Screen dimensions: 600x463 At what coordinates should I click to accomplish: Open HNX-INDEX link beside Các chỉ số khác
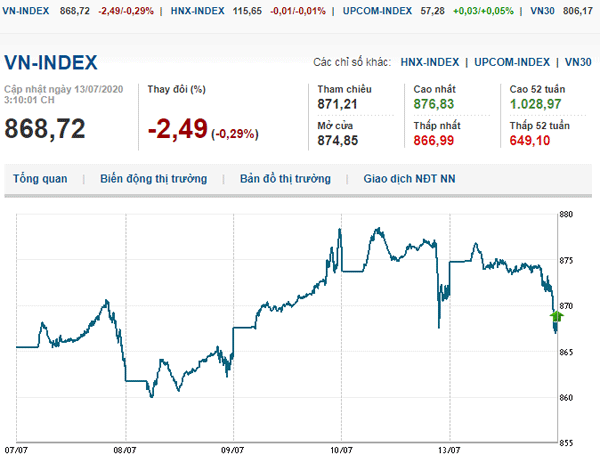pyautogui.click(x=433, y=62)
